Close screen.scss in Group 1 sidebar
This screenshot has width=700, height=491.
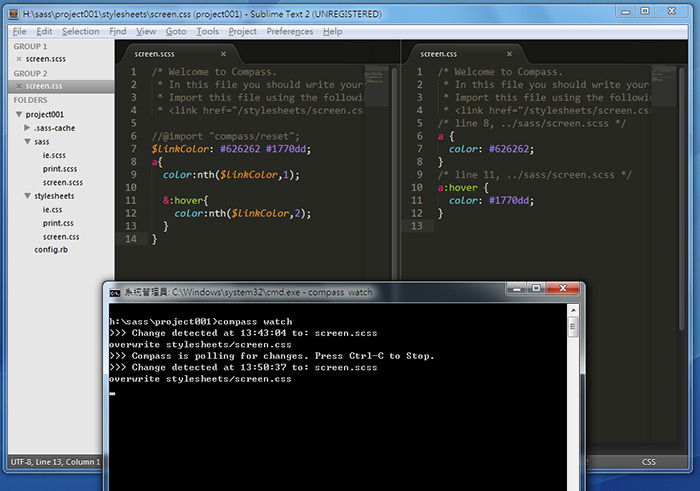19,59
